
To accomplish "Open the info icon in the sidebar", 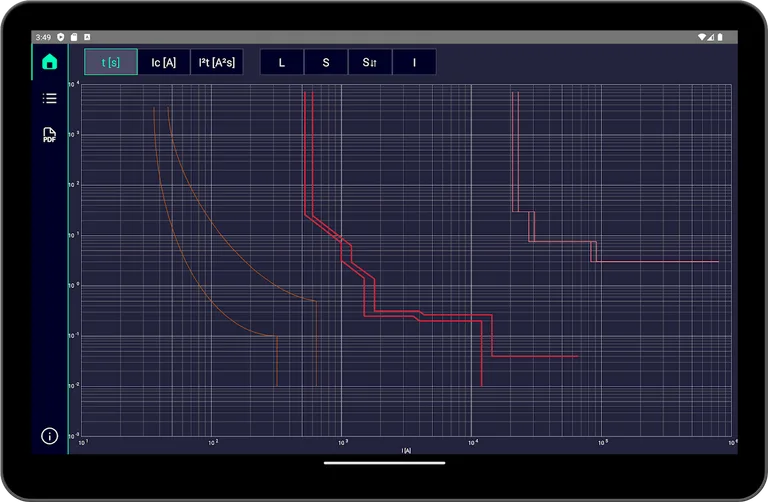I will (x=49, y=436).
